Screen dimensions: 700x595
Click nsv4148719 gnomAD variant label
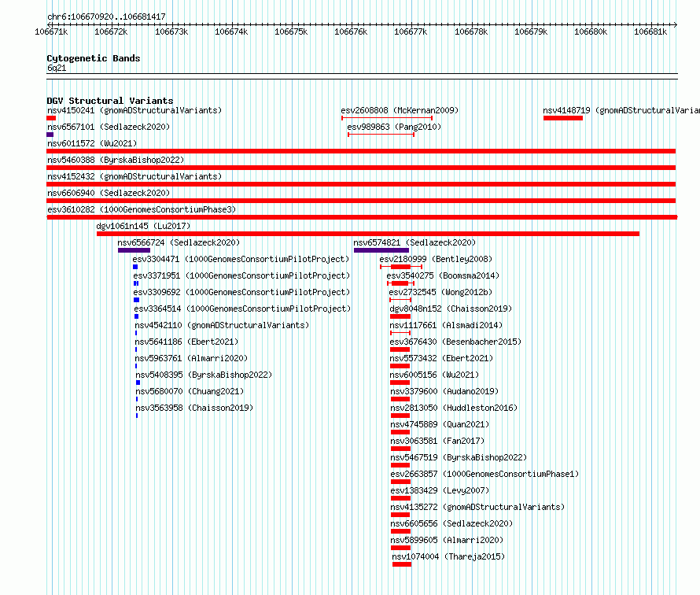(x=621, y=110)
